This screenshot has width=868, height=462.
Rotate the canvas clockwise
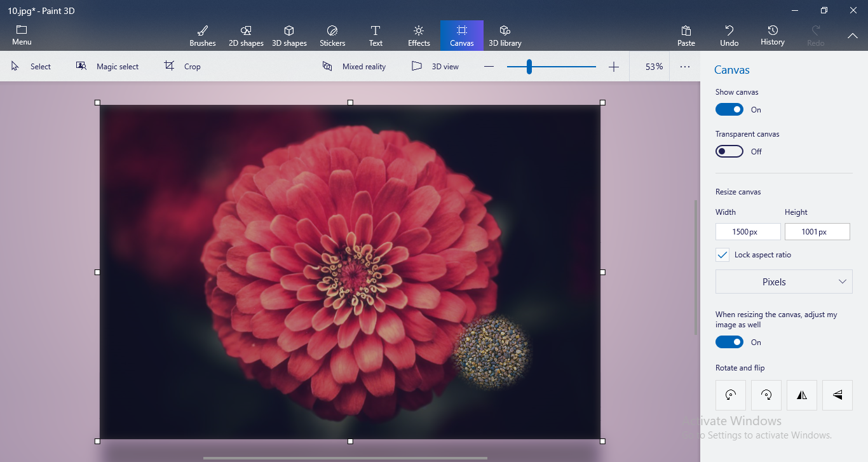point(766,395)
